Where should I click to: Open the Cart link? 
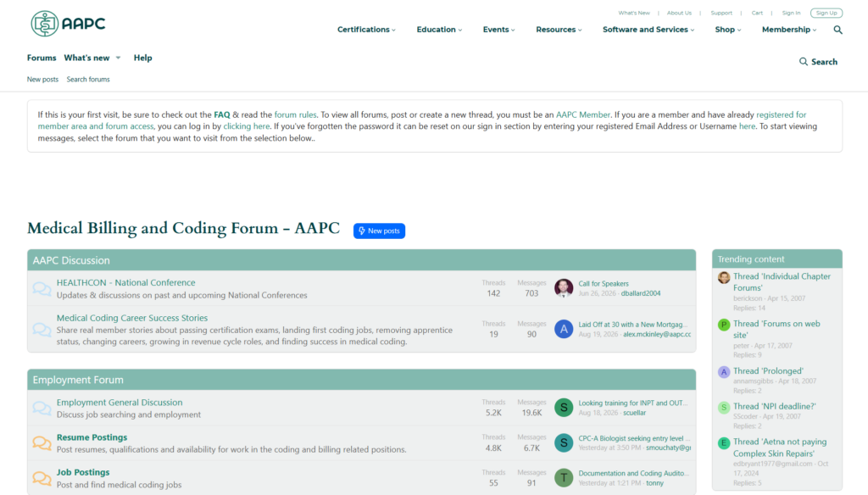[x=757, y=13]
